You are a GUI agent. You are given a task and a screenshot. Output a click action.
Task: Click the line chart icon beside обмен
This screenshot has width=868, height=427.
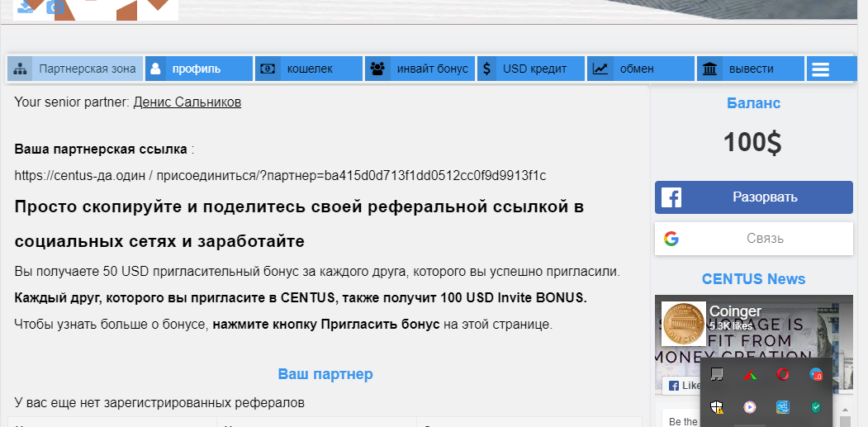click(x=600, y=69)
